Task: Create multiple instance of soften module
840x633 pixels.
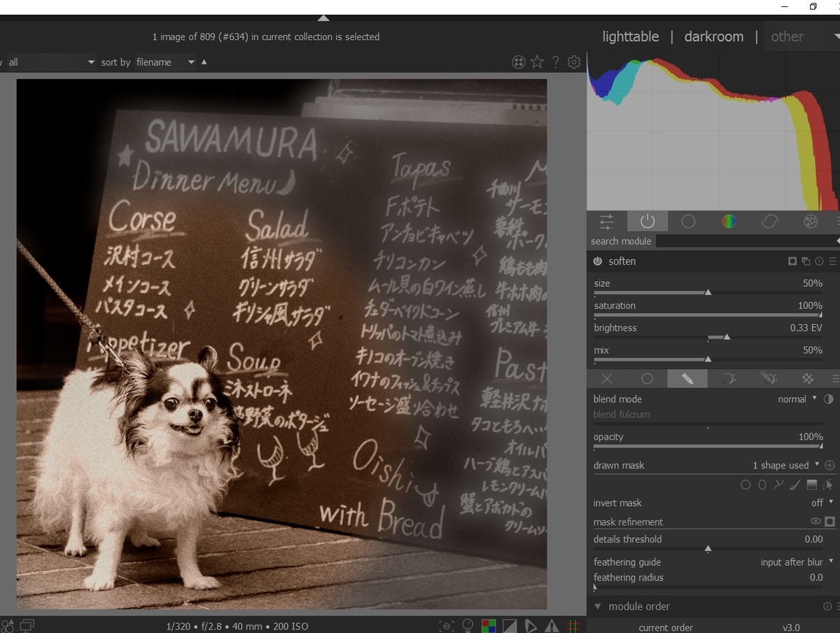Action: pyautogui.click(x=806, y=261)
